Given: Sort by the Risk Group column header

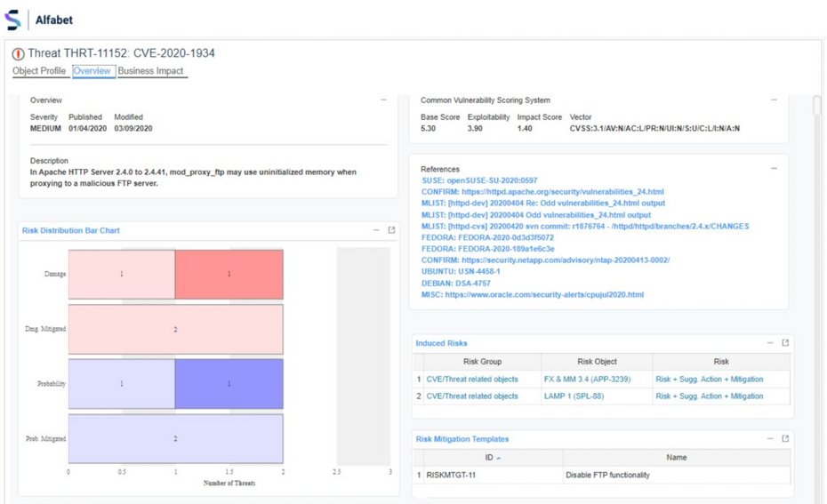Looking at the screenshot, I should tap(482, 362).
